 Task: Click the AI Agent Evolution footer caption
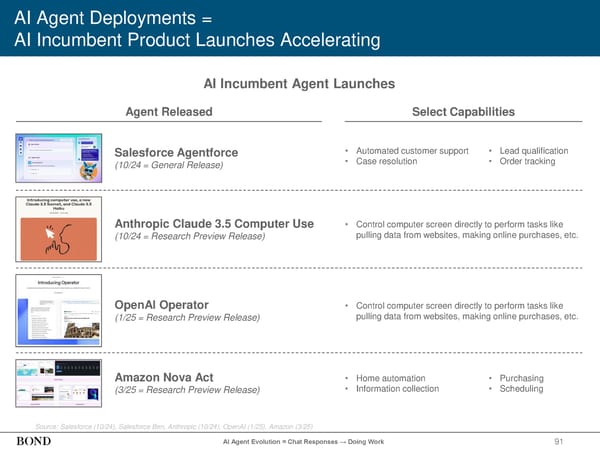pos(299,441)
